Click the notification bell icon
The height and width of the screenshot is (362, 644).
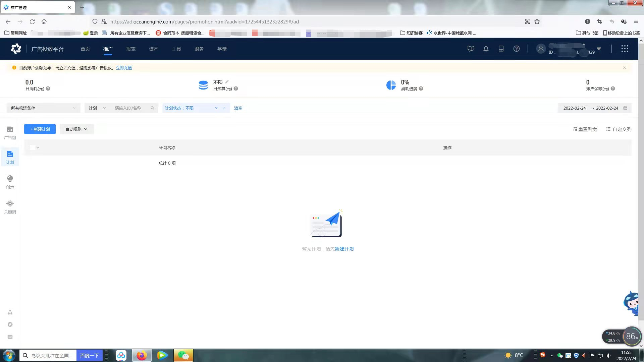click(x=486, y=49)
